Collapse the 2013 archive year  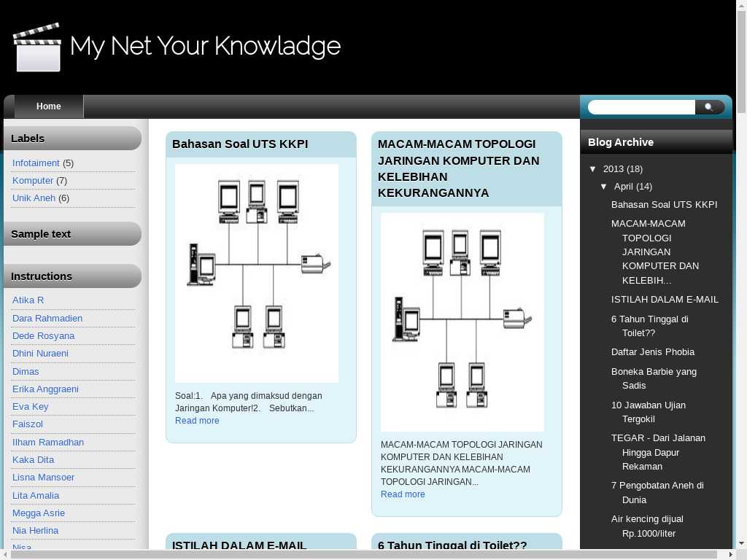pos(593,169)
